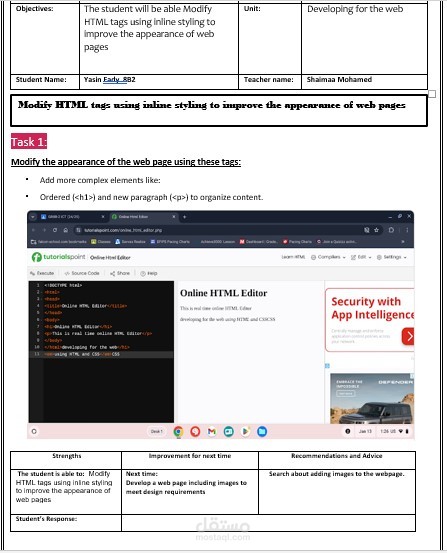Open the Learn HTML link
This screenshot has width=447, height=553.
click(x=293, y=257)
